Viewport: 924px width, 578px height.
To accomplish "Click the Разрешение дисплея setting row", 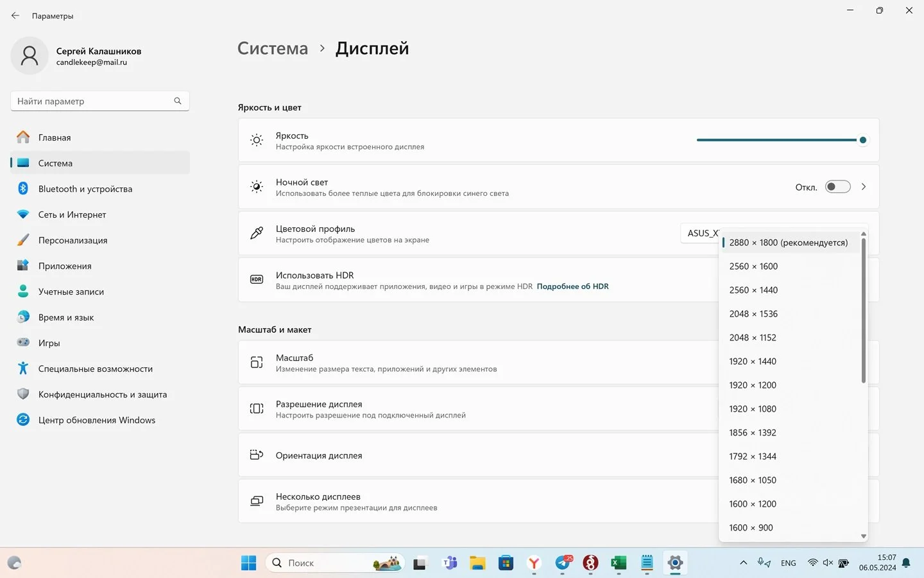I will point(478,409).
